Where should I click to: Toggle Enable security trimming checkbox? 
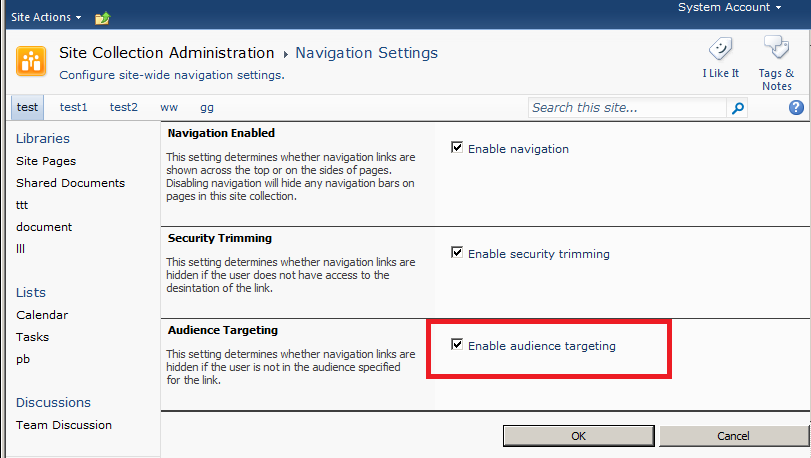(457, 252)
